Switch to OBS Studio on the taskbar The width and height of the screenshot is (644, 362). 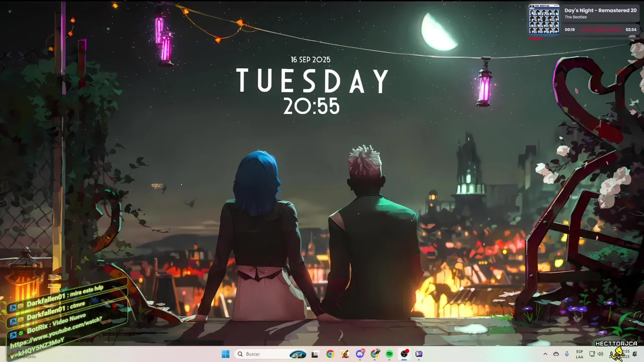point(404,354)
